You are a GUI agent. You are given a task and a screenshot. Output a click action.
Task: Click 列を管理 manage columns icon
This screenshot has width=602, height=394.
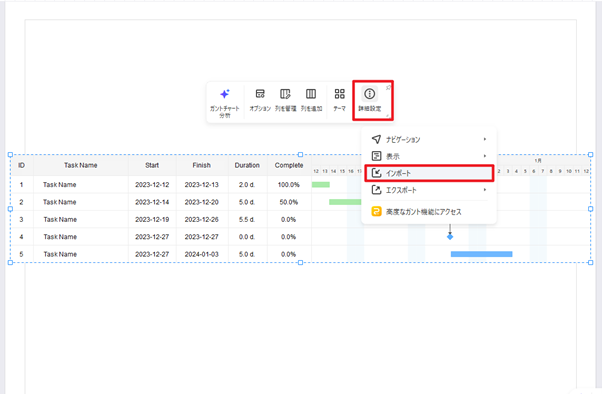285,100
